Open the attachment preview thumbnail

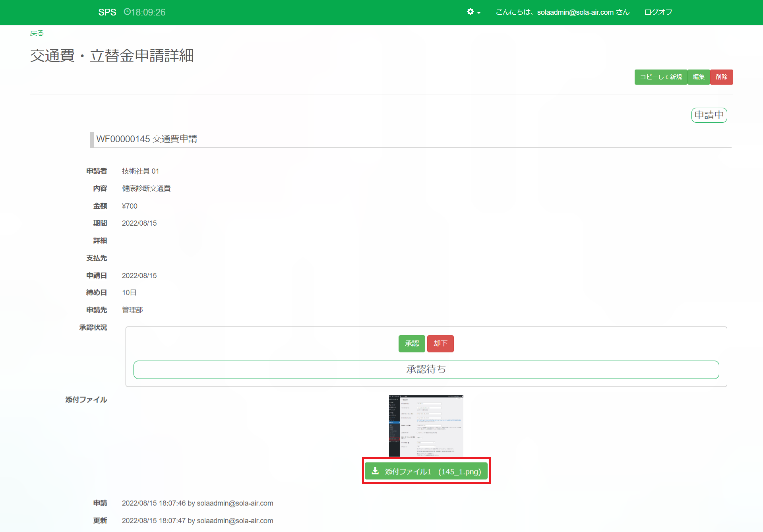[426, 426]
